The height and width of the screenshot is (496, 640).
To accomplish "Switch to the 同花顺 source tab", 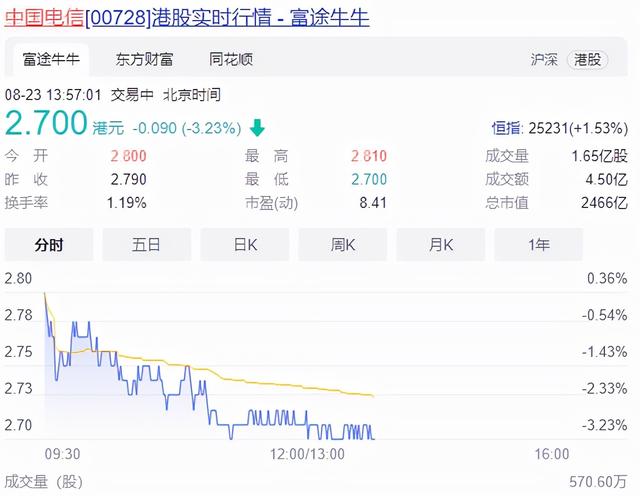I will pos(231,60).
